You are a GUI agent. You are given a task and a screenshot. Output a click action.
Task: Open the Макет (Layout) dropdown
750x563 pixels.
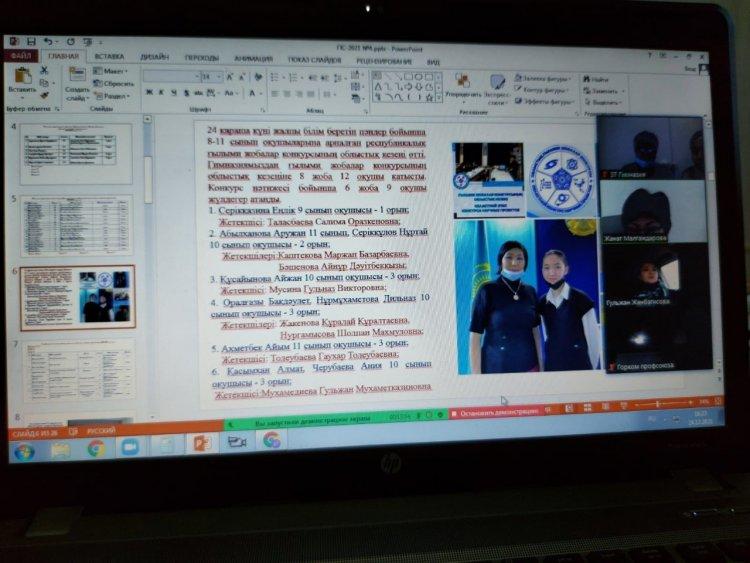pyautogui.click(x=110, y=71)
